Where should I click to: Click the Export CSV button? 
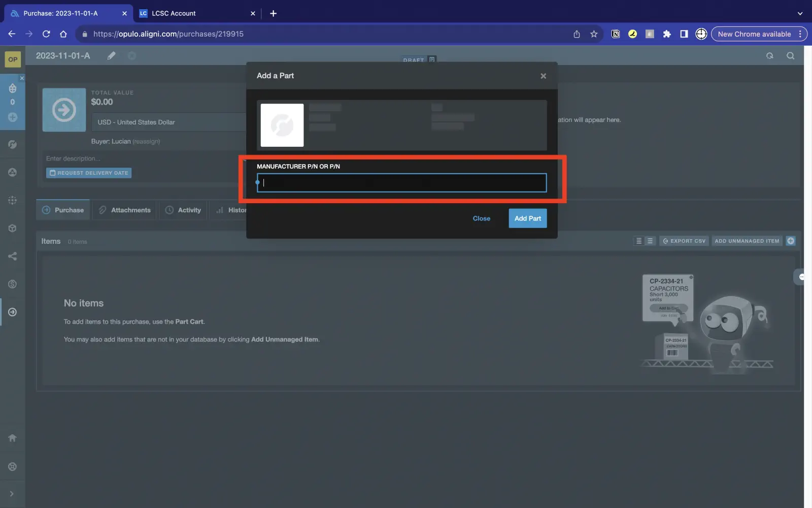[684, 241]
